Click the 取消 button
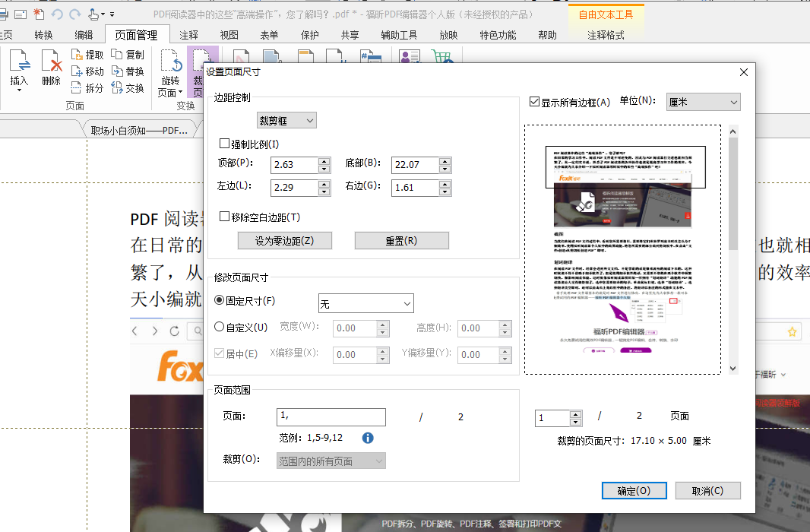Screen dimensions: 810x532 pyautogui.click(x=707, y=491)
